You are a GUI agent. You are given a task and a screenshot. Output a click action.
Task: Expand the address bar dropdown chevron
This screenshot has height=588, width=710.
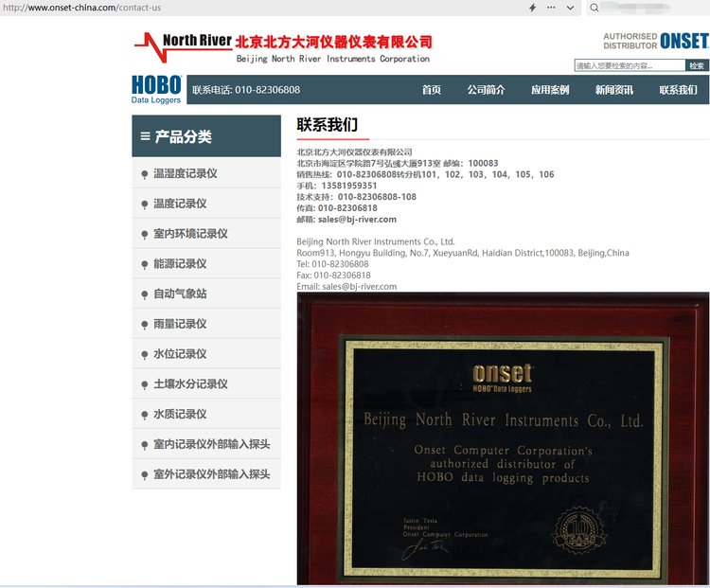pyautogui.click(x=570, y=8)
